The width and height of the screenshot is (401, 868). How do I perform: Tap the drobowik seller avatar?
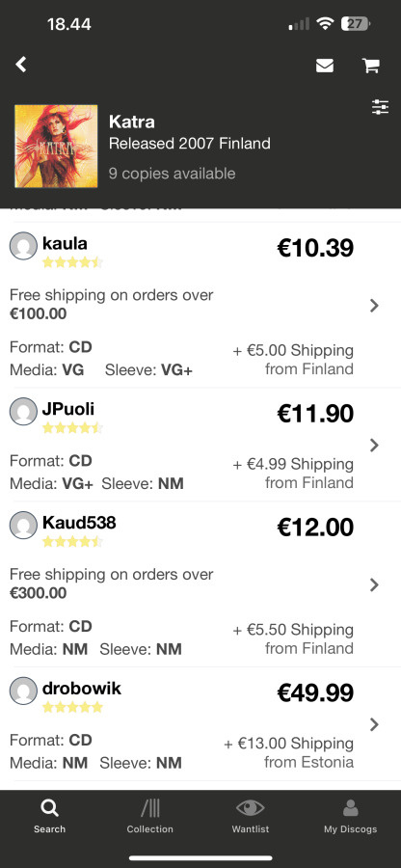(23, 691)
